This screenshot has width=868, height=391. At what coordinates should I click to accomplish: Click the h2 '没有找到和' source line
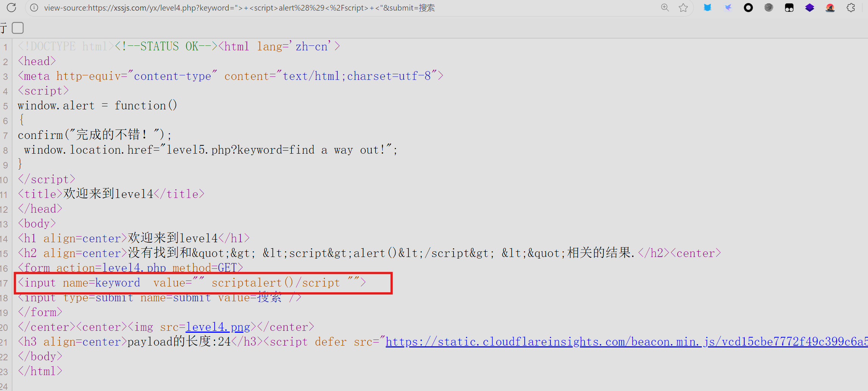pyautogui.click(x=369, y=253)
